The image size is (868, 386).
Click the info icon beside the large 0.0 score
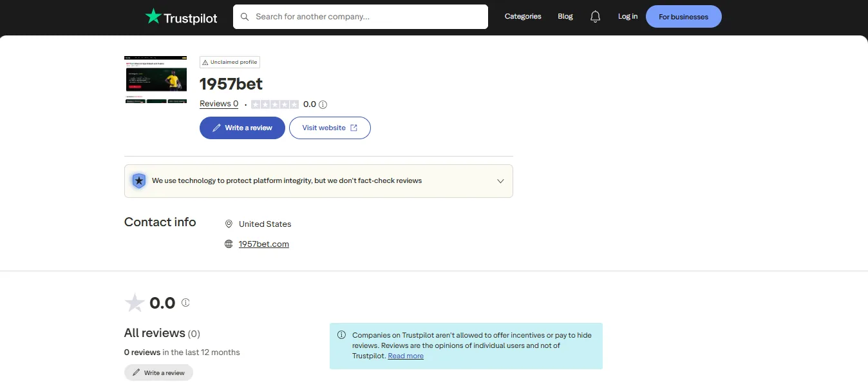point(185,302)
